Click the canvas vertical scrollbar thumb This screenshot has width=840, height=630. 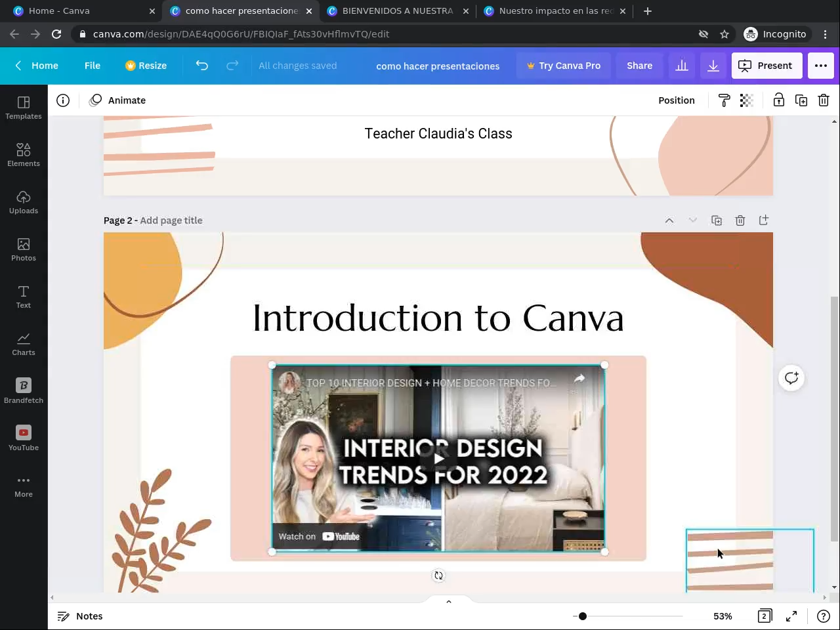click(834, 419)
